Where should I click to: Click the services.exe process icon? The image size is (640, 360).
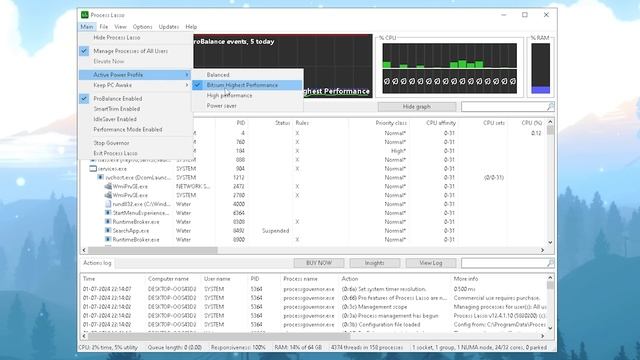tap(93, 169)
